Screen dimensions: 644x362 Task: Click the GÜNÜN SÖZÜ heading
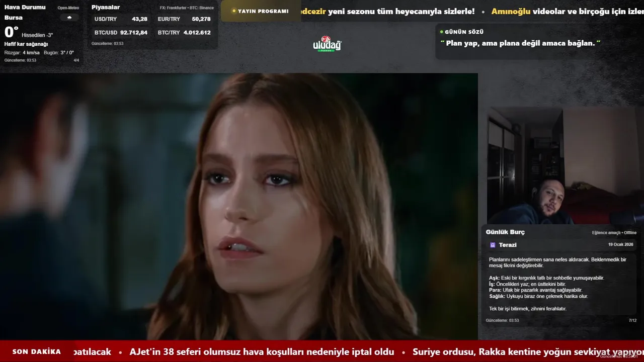464,32
